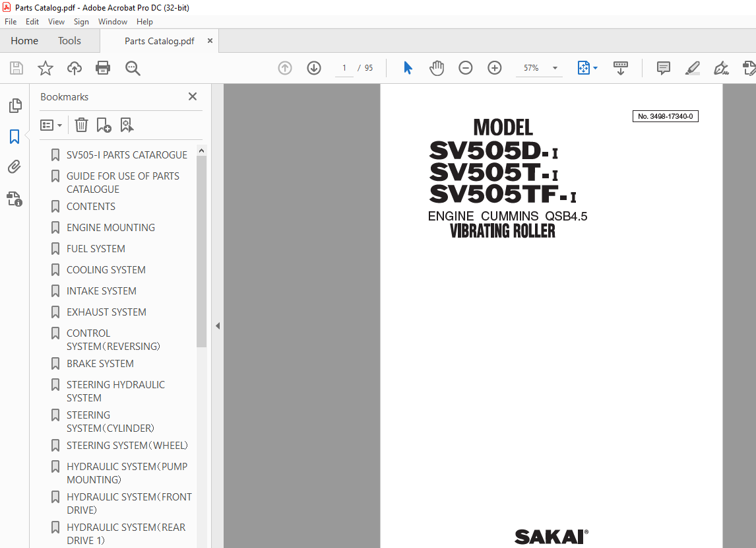Click the scrolling mode keyboard icon
Viewport: 756px width, 548px height.
point(621,68)
